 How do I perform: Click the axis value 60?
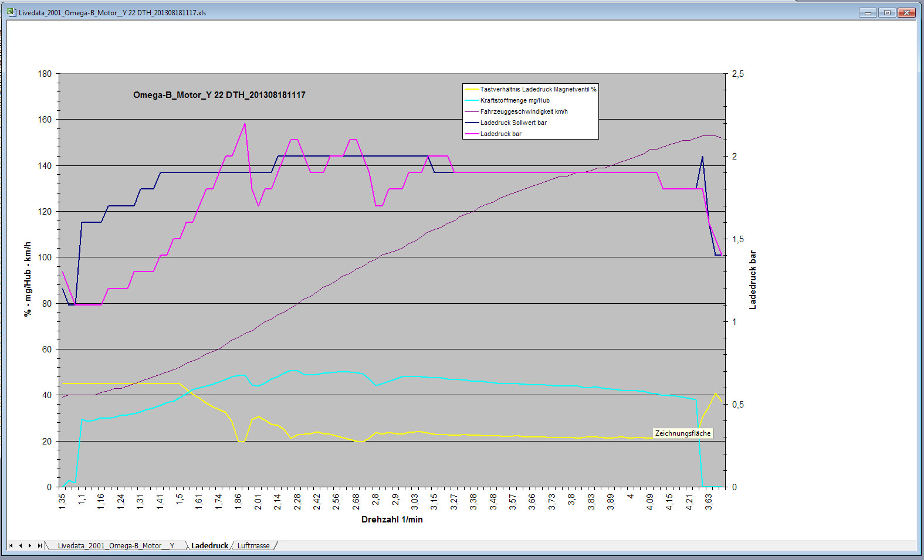47,349
